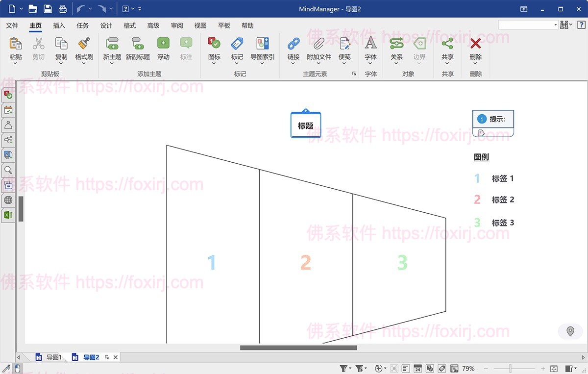This screenshot has width=588, height=374.
Task: Click the 提示 hint button on the canvas
Action: (x=493, y=118)
